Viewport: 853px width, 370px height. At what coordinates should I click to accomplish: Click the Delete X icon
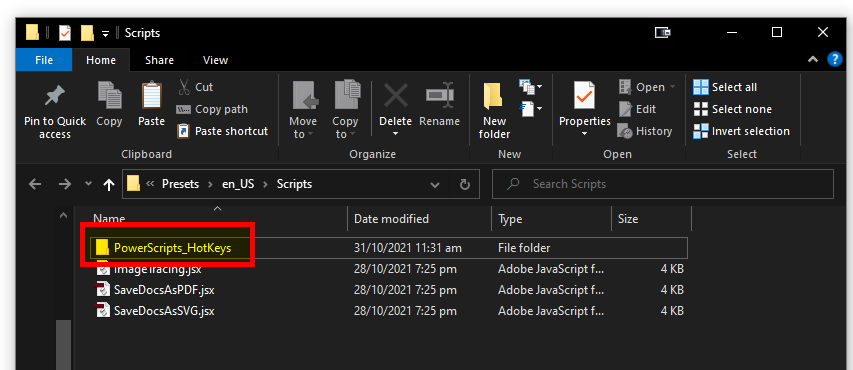point(395,96)
